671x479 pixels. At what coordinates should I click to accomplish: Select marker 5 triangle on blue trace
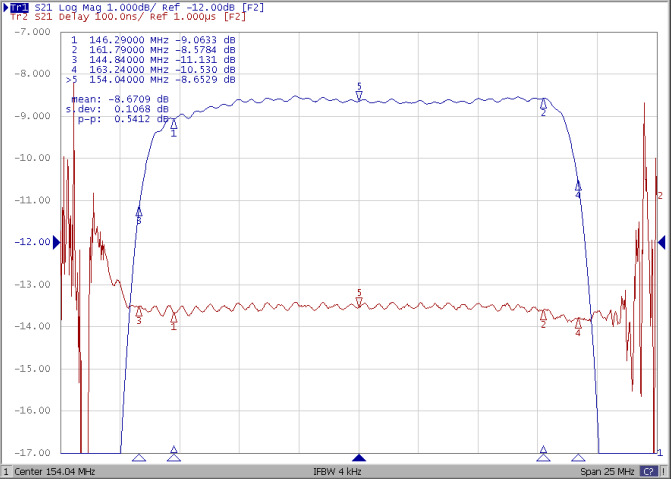coord(359,96)
